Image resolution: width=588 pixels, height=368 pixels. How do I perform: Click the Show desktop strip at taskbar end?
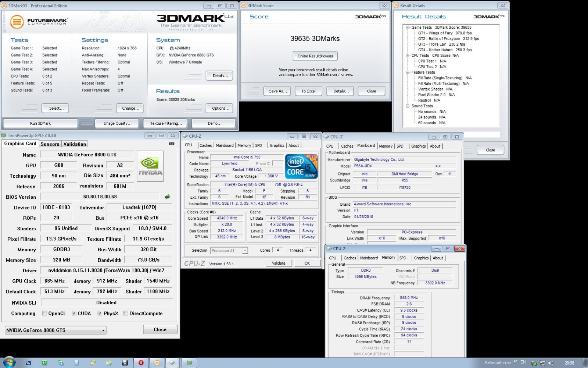(585, 362)
